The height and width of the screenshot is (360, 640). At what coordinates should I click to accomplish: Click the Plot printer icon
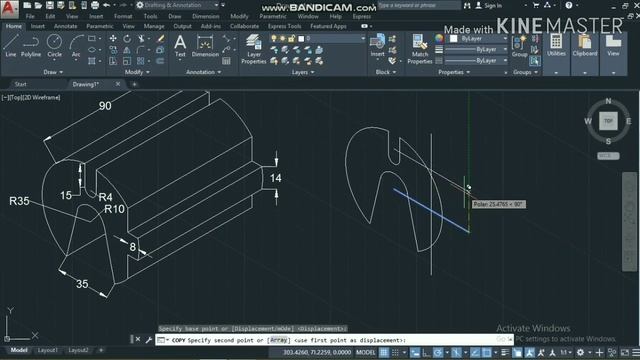95,5
